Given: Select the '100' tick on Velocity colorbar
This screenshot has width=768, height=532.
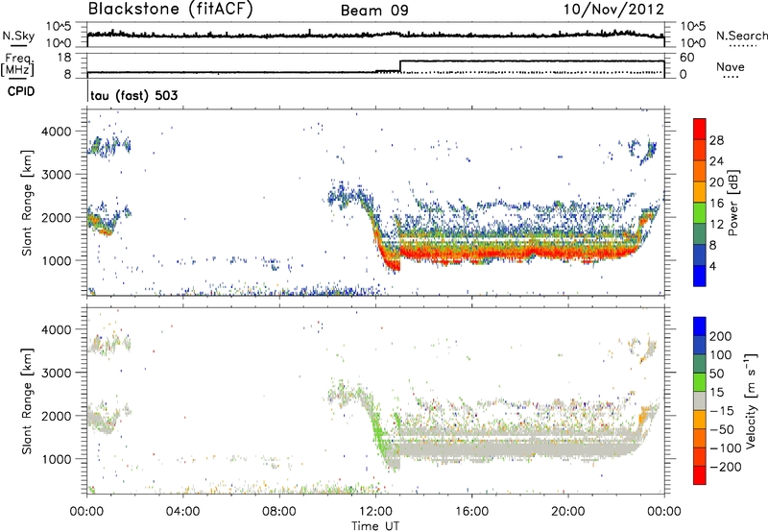Looking at the screenshot, I should point(721,354).
